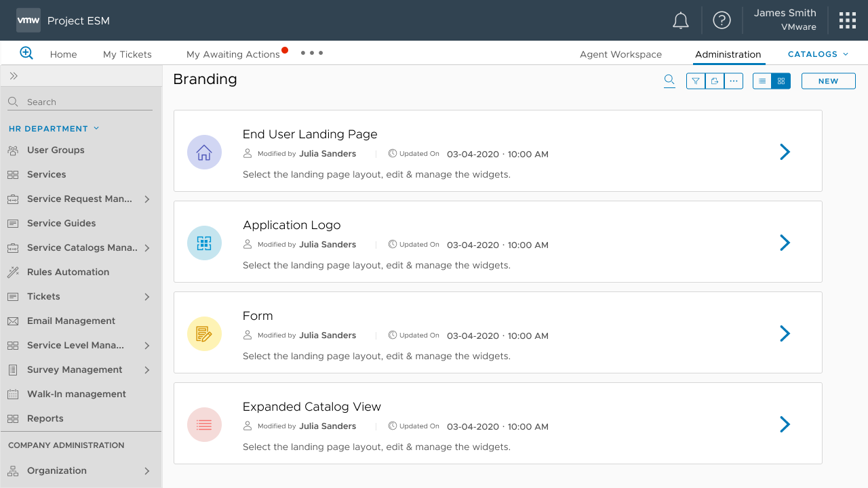Open Rules Automation in the sidebar

tap(68, 272)
